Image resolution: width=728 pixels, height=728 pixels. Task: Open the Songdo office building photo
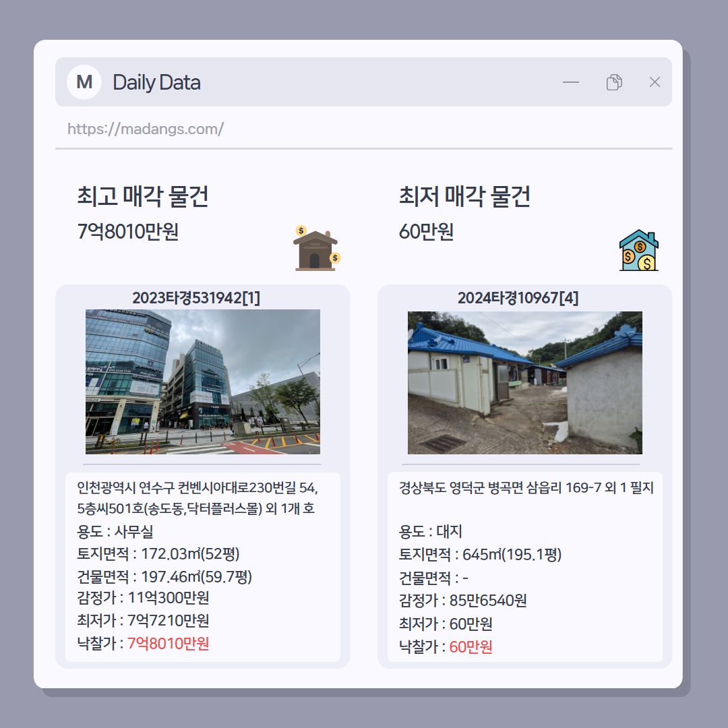(203, 382)
